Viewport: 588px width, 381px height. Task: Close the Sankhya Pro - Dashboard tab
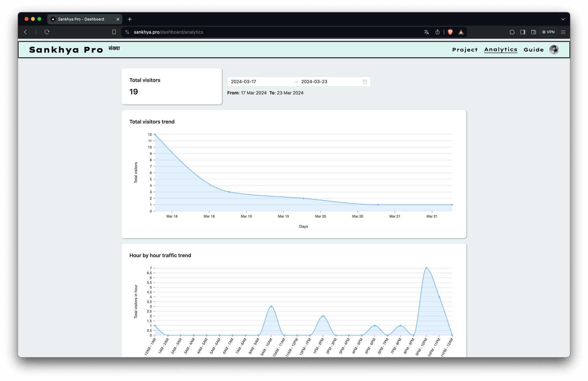click(118, 19)
